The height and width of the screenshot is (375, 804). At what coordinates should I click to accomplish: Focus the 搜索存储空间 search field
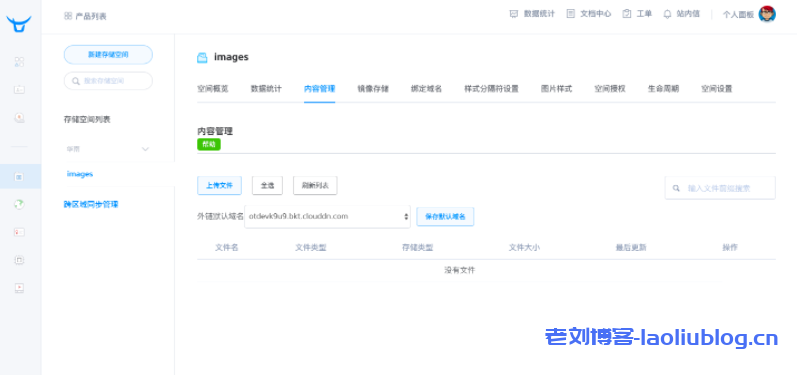(108, 81)
